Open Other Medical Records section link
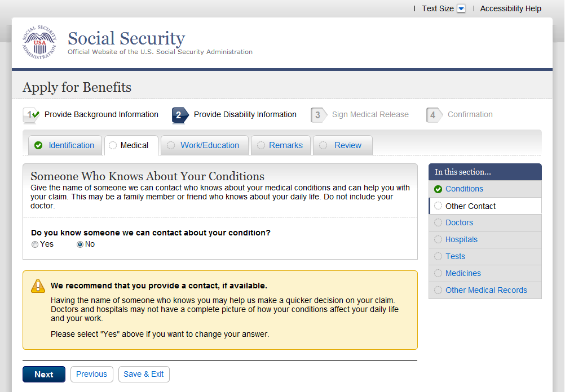This screenshot has height=392, width=565. coord(486,290)
